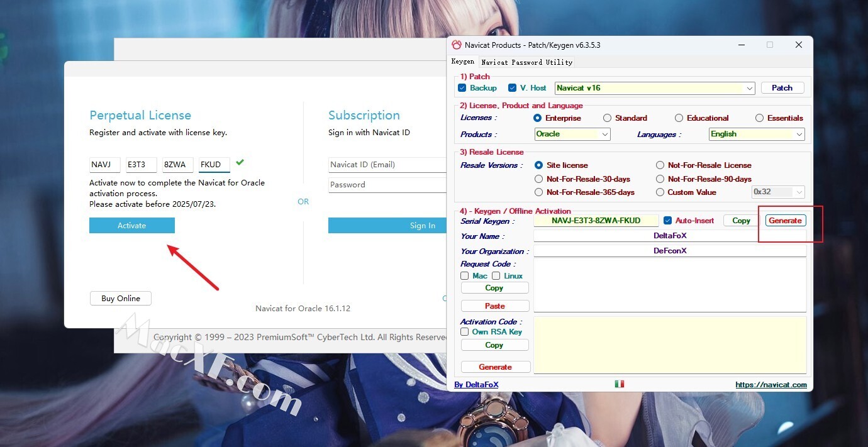This screenshot has height=447, width=868.
Task: Choose Not-For-Resale-365-days option
Action: (538, 192)
